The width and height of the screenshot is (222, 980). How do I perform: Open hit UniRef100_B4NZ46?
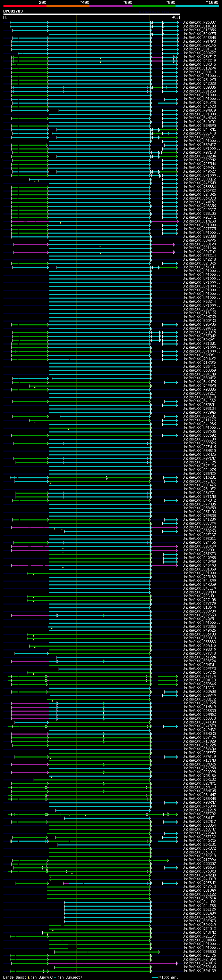coord(199,118)
